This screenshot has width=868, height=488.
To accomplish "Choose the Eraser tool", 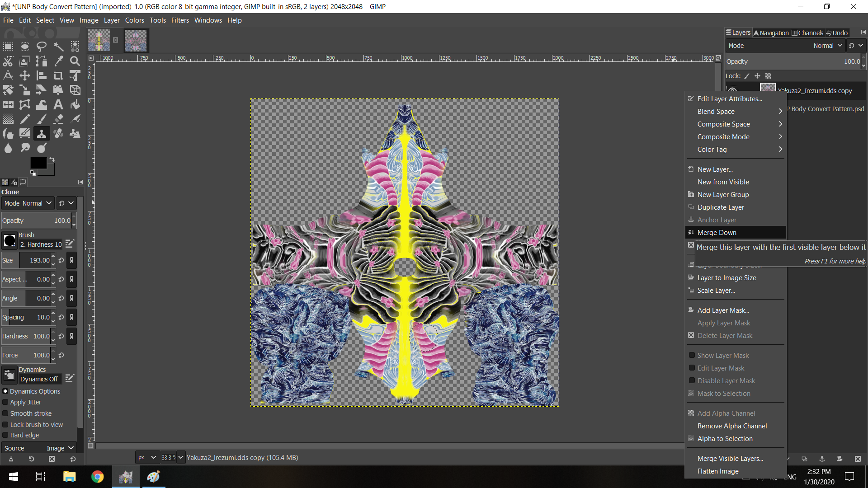I will coord(58,119).
